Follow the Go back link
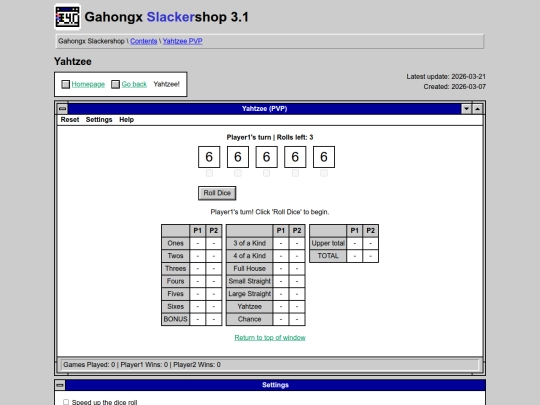The height and width of the screenshot is (405, 540). (x=134, y=84)
